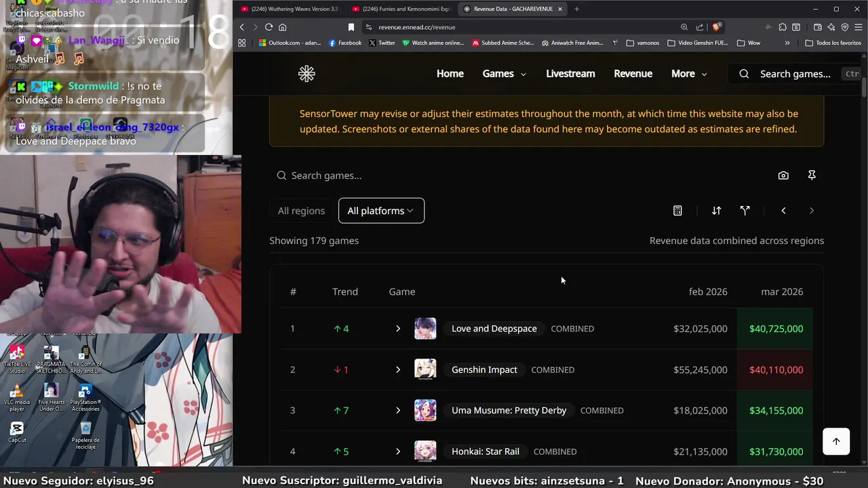The image size is (868, 488).
Task: Expand the Love and Deepspace row
Action: pos(398,329)
